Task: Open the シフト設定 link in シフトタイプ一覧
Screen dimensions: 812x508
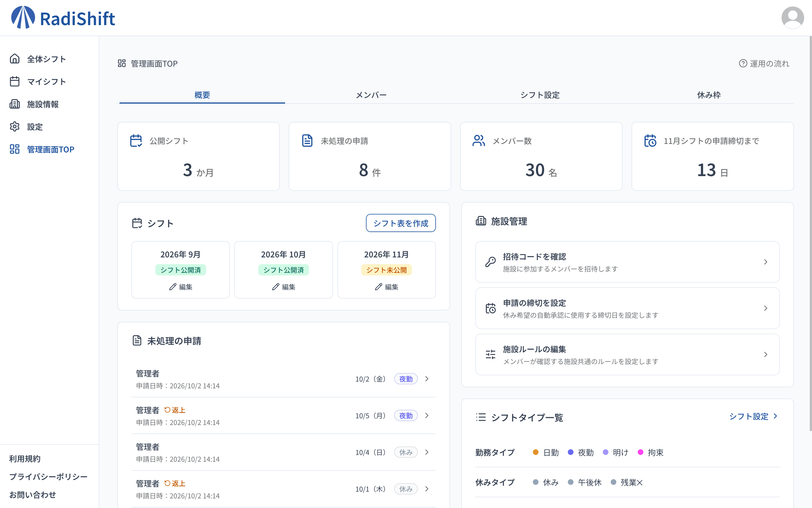Action: point(753,417)
